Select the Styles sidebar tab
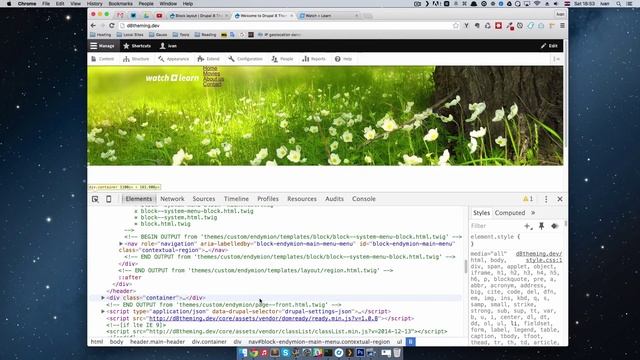Viewport: 640px width, 360px height. click(481, 213)
